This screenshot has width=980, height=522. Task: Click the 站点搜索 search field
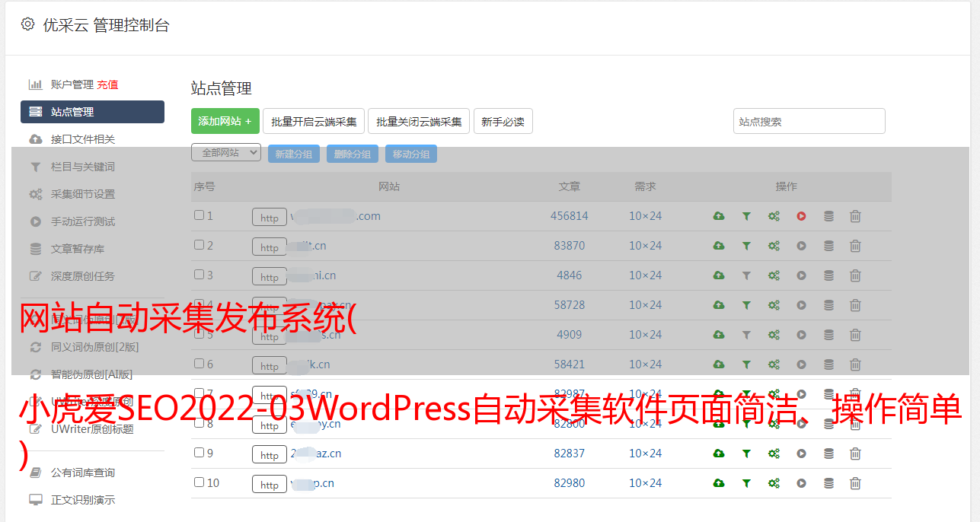click(809, 121)
